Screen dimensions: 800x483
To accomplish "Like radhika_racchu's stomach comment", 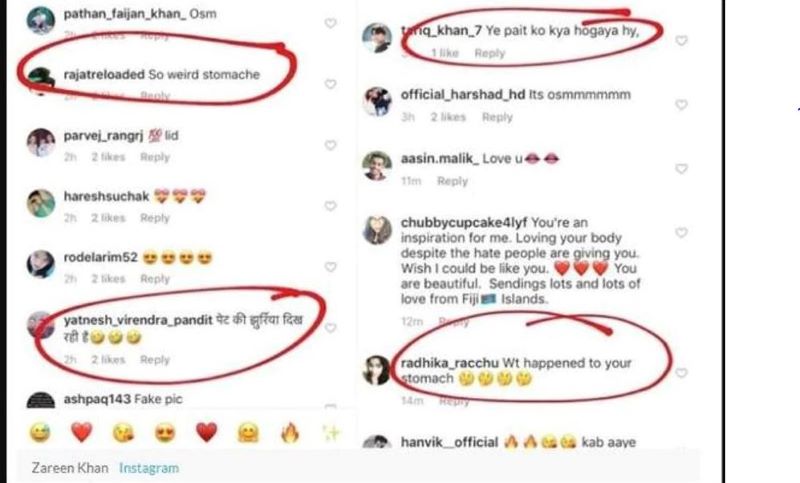I will click(681, 372).
